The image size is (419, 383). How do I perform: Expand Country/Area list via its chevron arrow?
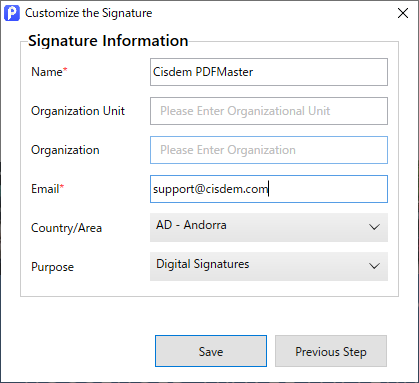point(374,227)
